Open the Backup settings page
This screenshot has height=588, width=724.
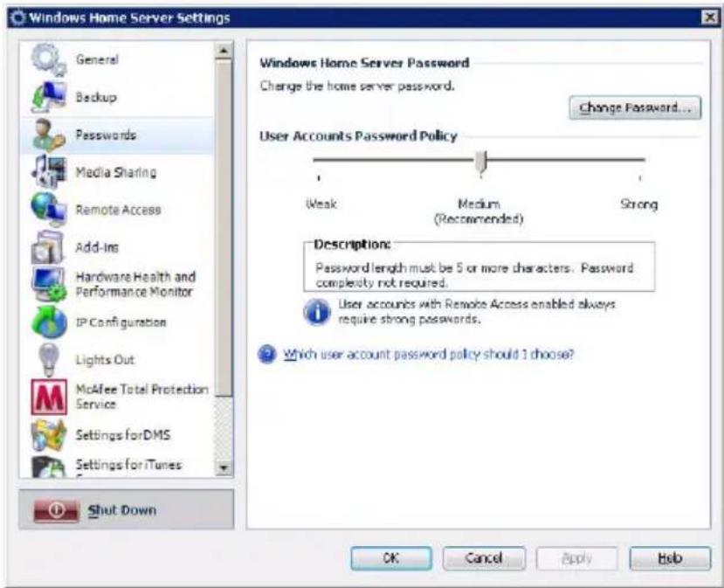(117, 97)
